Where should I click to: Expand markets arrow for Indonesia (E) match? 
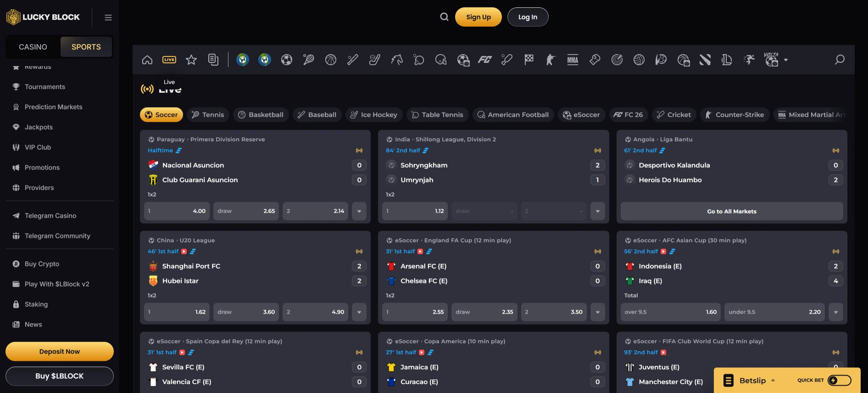[836, 312]
